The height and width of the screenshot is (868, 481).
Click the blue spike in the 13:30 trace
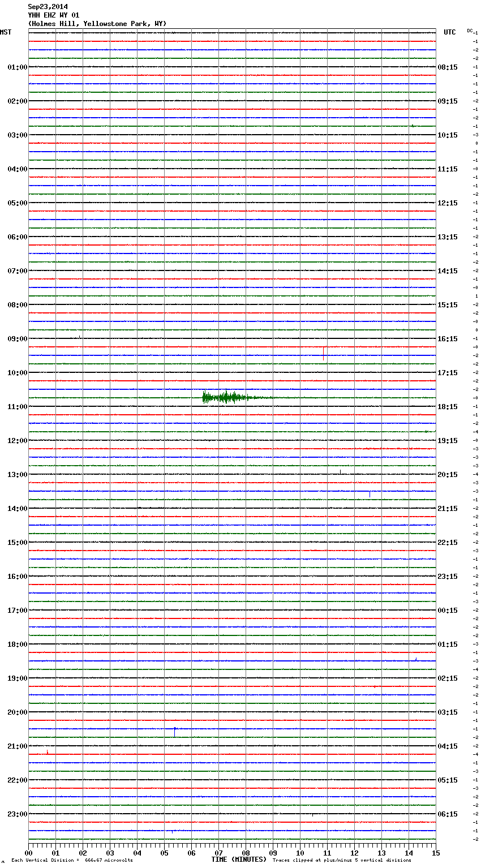coord(370,493)
